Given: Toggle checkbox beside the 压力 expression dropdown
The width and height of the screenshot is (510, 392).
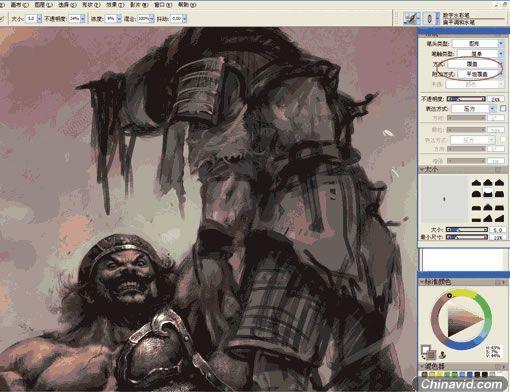Looking at the screenshot, I should [x=503, y=108].
